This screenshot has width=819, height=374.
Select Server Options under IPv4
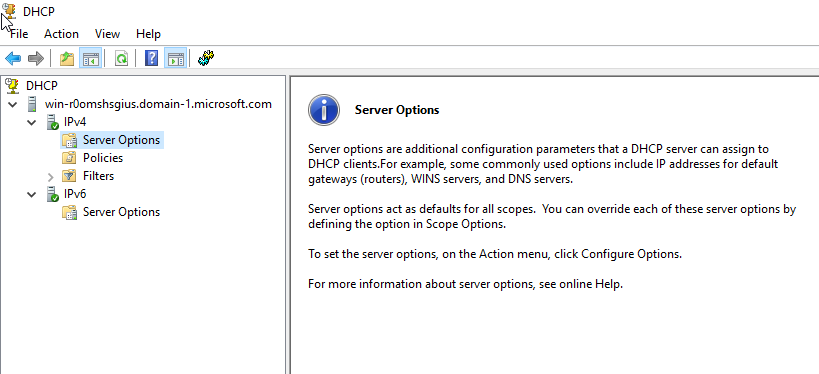pos(121,140)
